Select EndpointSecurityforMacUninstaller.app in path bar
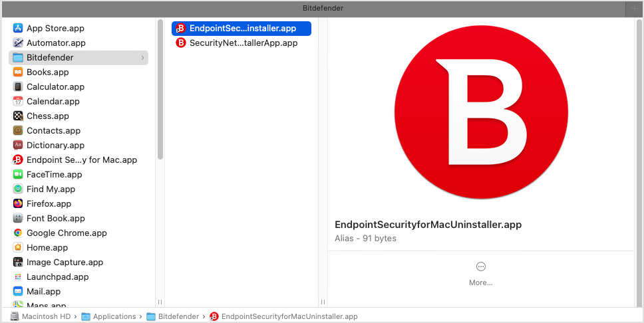The image size is (644, 323). coord(289,316)
